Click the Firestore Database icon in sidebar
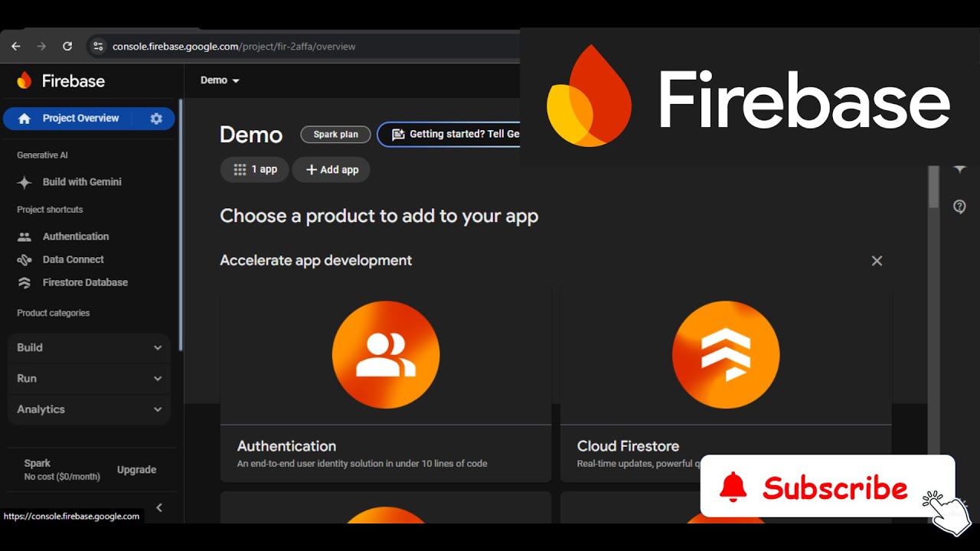This screenshot has width=980, height=551. click(24, 282)
